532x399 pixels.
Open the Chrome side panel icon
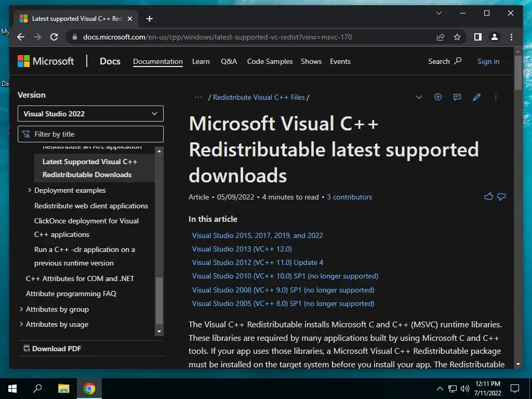click(x=478, y=37)
